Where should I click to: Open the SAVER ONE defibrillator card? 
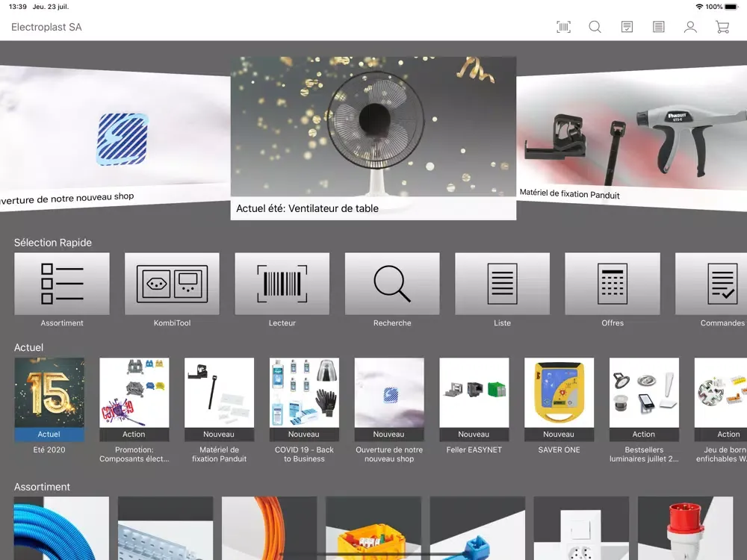pos(560,405)
